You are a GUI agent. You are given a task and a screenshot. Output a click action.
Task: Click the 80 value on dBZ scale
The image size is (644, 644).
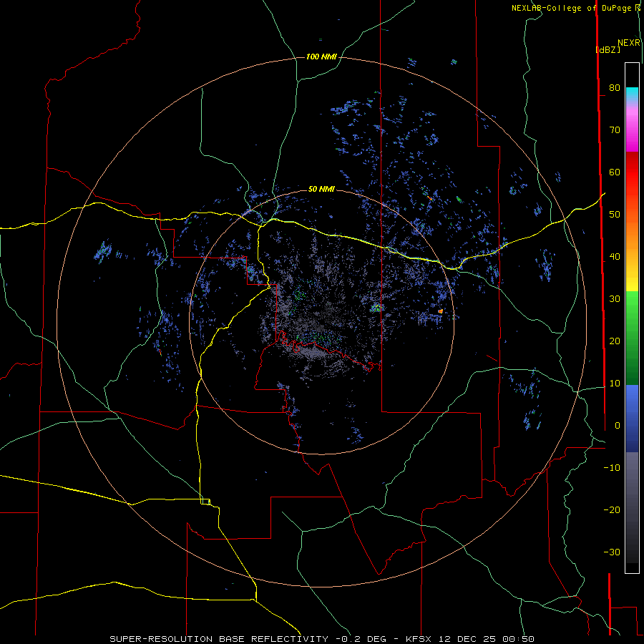(615, 87)
